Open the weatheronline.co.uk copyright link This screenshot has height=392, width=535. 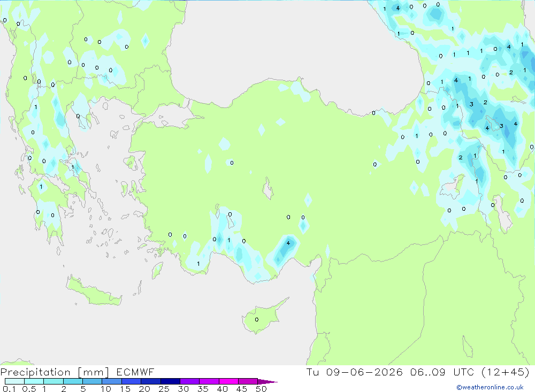point(490,387)
